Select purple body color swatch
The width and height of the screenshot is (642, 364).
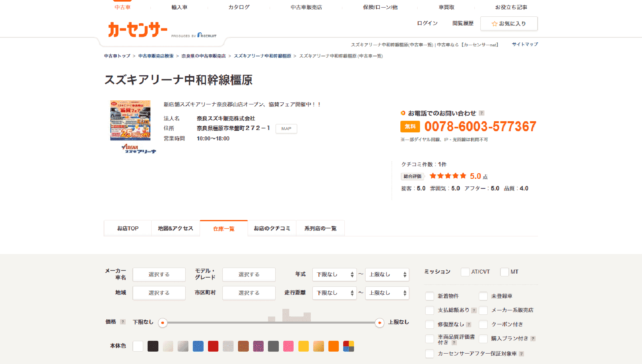click(258, 346)
